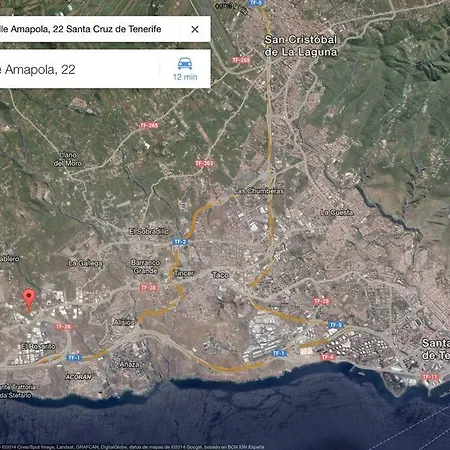Click the La Cuesta place label
Viewport: 450px width, 450px height.
(x=337, y=212)
